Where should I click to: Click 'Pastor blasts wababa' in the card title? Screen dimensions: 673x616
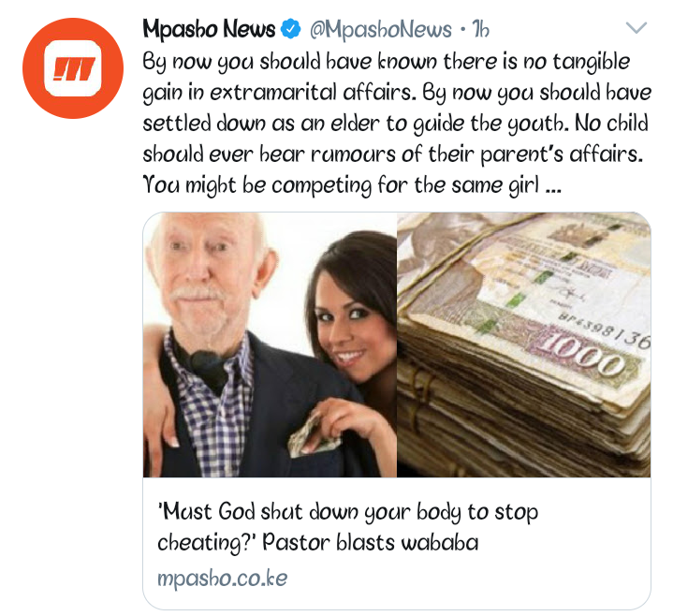[371, 543]
